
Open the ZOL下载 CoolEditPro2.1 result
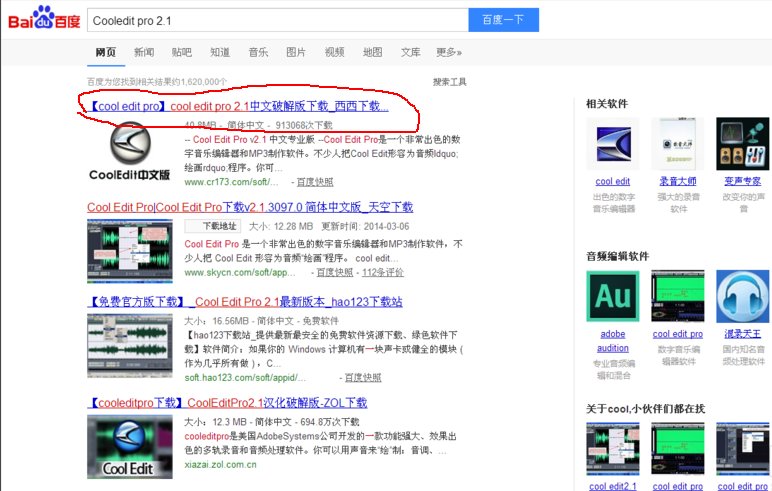pos(227,403)
